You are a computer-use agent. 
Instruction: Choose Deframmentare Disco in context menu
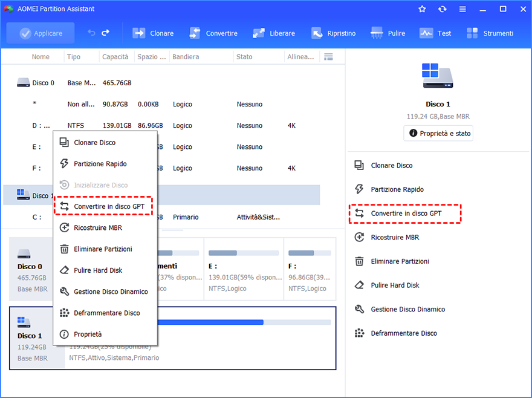[105, 313]
